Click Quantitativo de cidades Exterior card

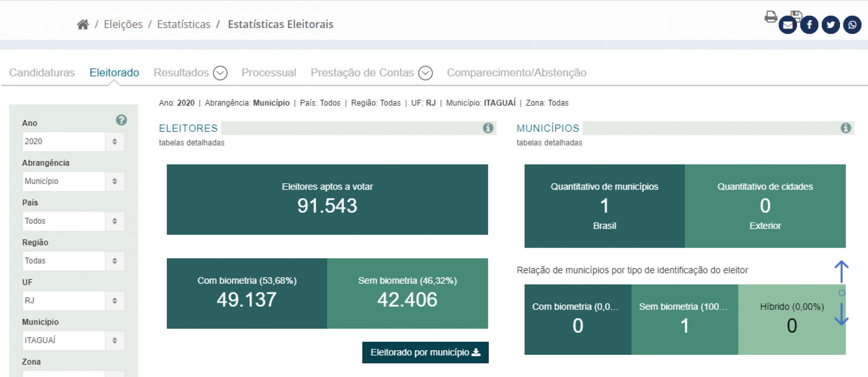click(x=765, y=206)
